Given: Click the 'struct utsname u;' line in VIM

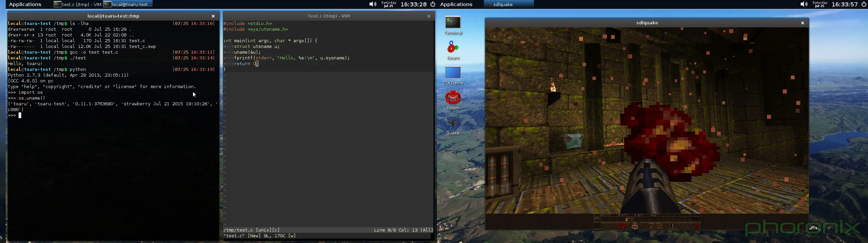Looking at the screenshot, I should (257, 47).
